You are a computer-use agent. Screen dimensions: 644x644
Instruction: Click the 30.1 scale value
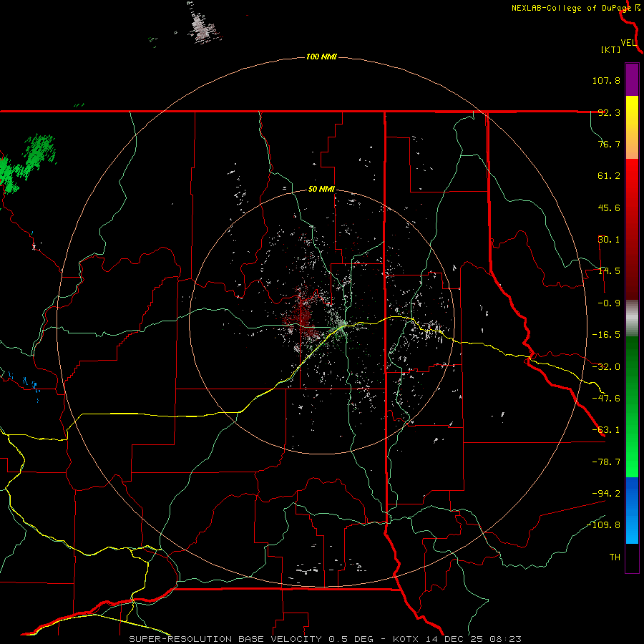[609, 240]
